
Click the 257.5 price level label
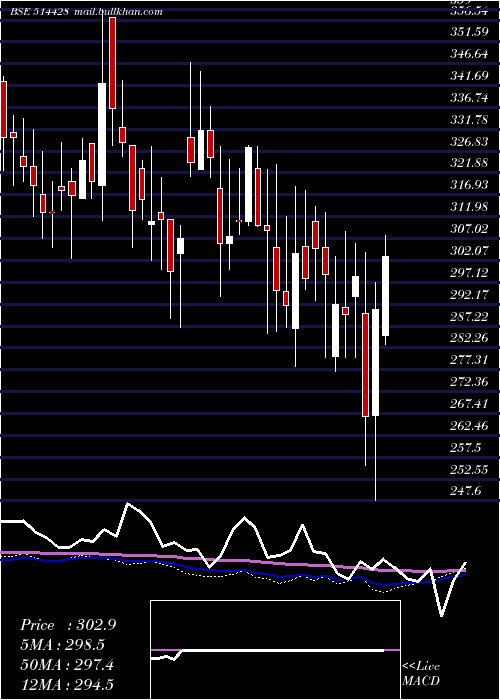tap(465, 448)
